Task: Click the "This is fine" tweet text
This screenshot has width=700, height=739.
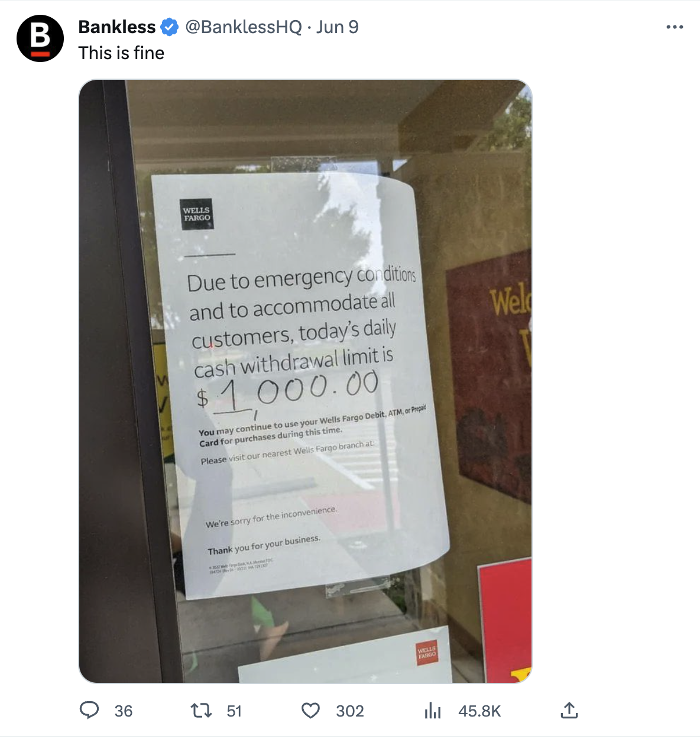Action: click(x=121, y=53)
